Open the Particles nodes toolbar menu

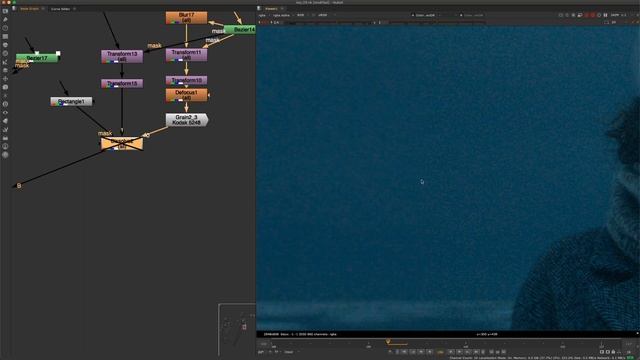(5, 96)
